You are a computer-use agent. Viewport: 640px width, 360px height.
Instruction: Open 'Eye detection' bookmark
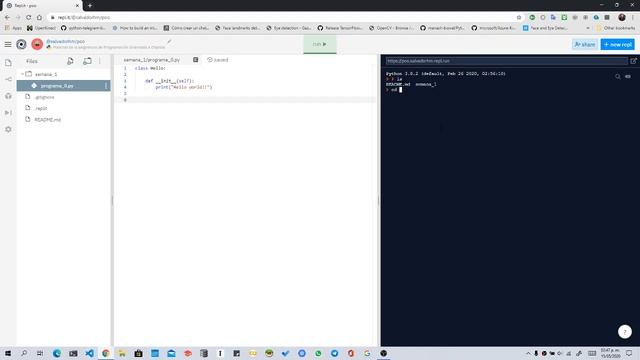pos(289,28)
